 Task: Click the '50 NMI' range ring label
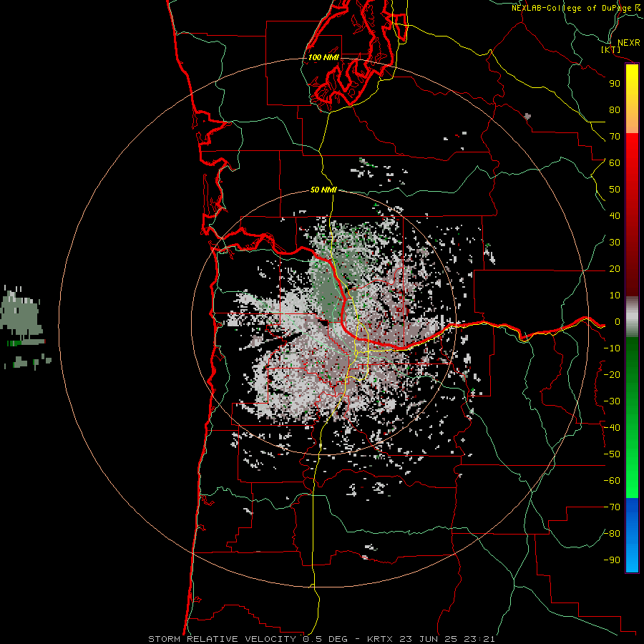tap(323, 190)
